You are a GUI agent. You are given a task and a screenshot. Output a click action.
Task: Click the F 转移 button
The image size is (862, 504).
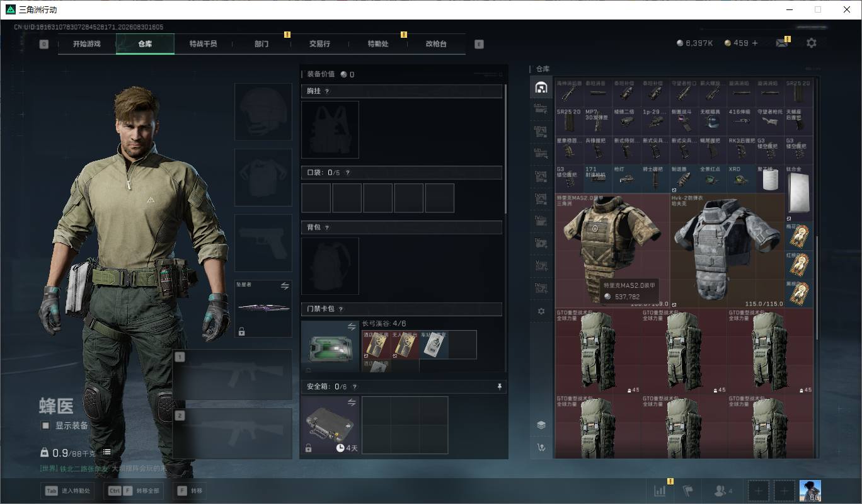[x=190, y=491]
